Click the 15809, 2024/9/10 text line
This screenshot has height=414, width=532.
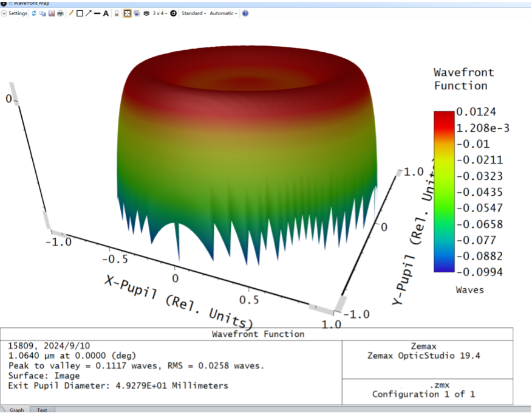click(x=49, y=346)
